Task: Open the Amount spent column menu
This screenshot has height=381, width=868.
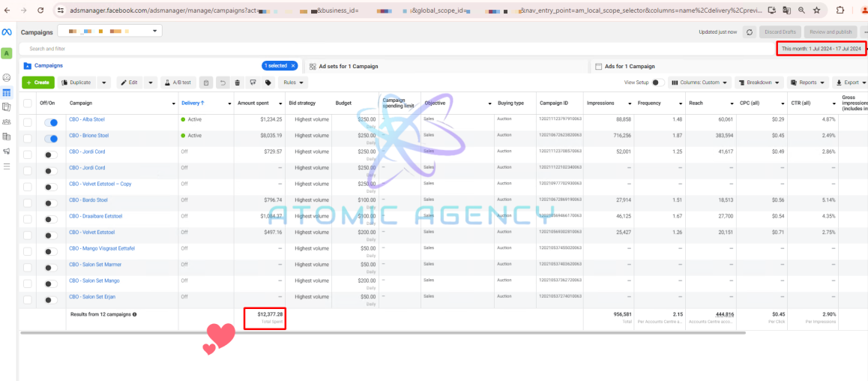Action: coord(280,103)
